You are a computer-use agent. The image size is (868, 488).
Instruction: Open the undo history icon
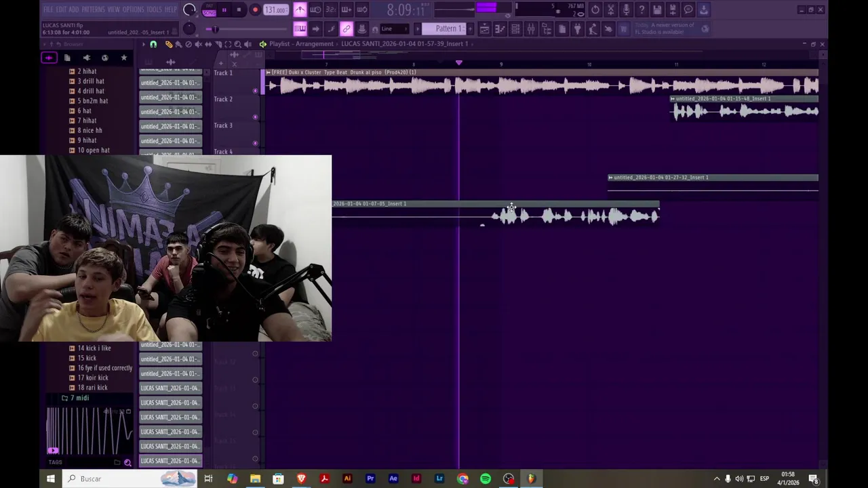pyautogui.click(x=595, y=9)
